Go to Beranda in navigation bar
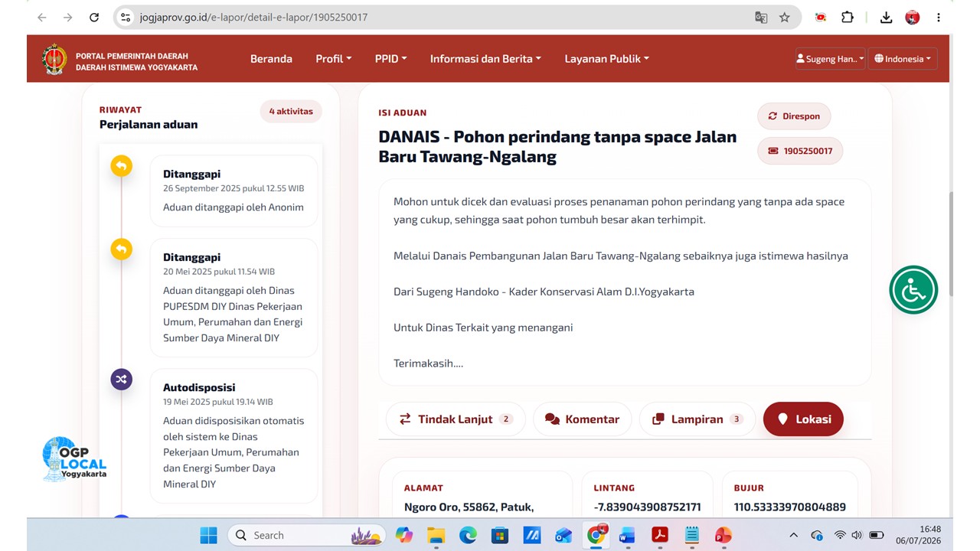 271,59
